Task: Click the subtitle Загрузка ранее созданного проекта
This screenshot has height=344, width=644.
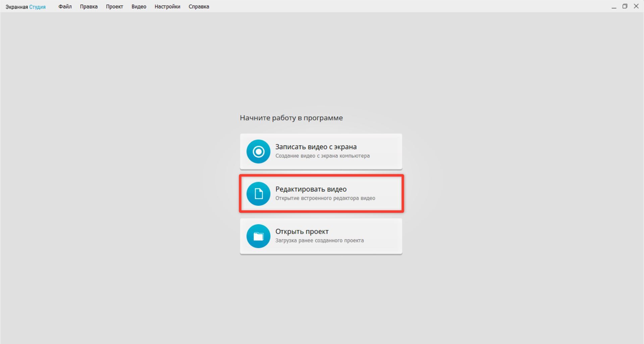Action: click(x=319, y=240)
